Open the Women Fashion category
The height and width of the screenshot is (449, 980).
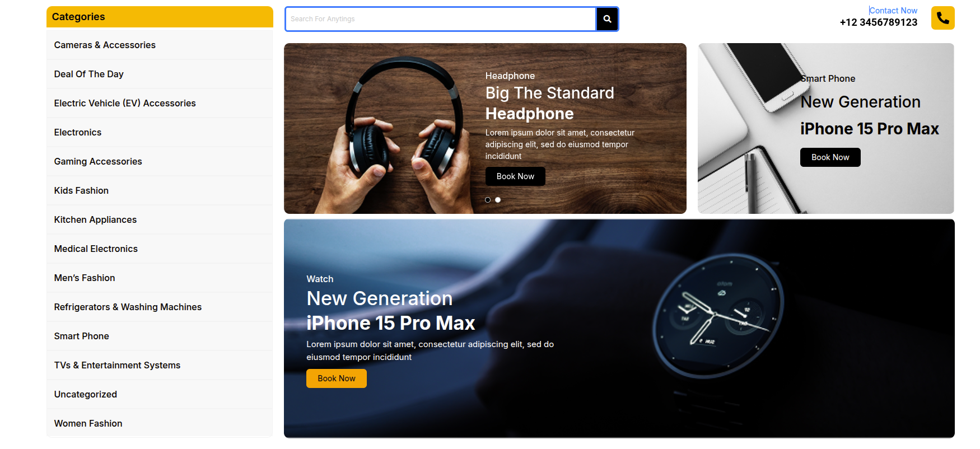(160, 423)
